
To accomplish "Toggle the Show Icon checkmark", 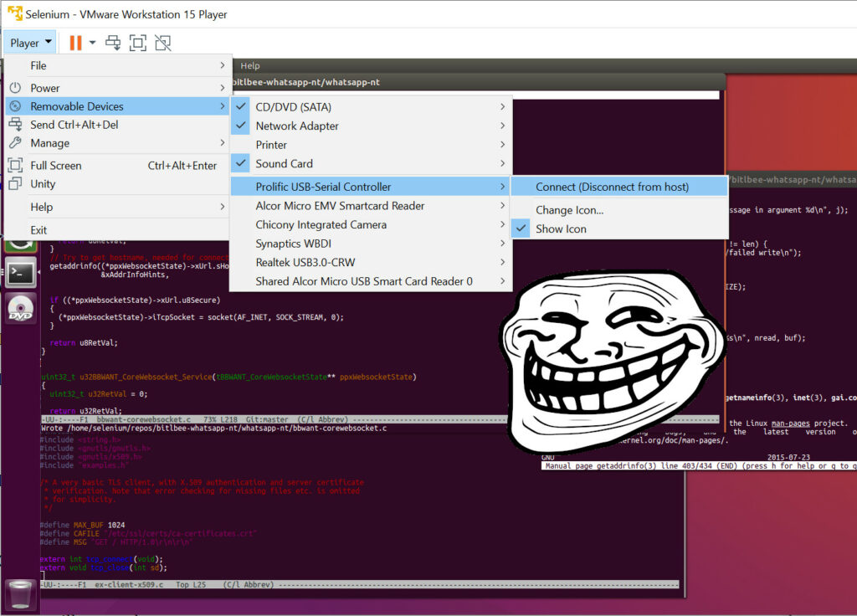I will (x=522, y=228).
